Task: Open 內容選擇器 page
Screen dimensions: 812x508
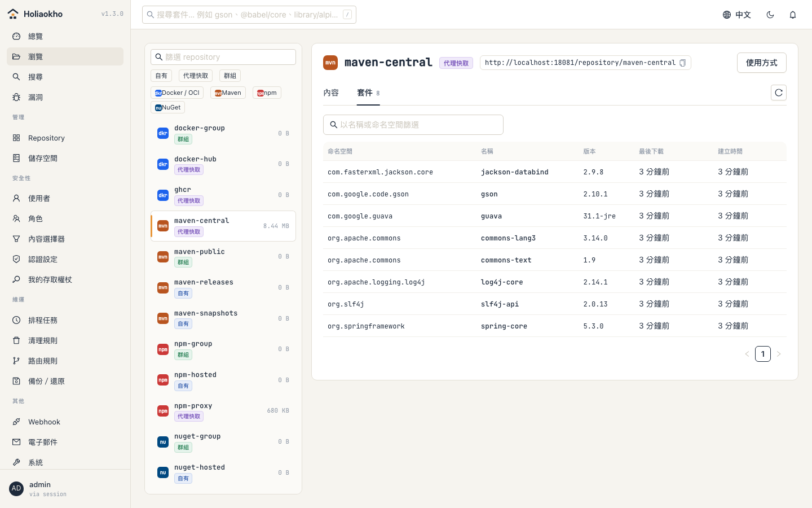Action: [x=65, y=239]
